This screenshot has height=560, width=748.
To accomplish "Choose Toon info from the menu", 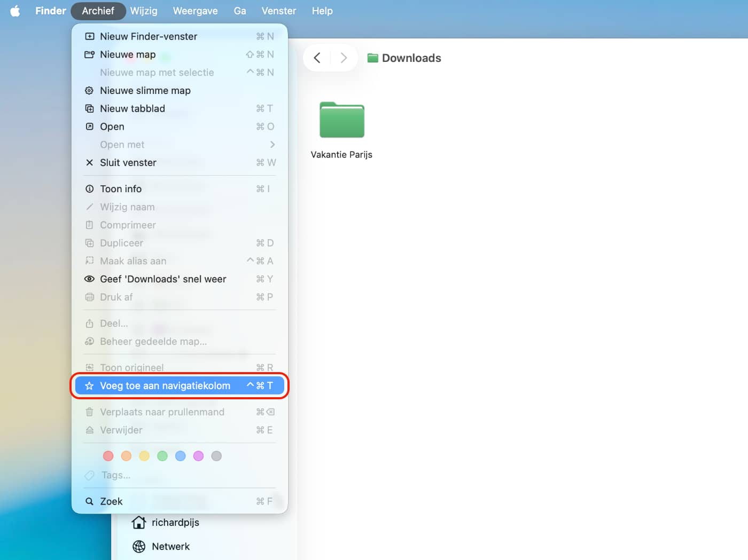I will (121, 188).
